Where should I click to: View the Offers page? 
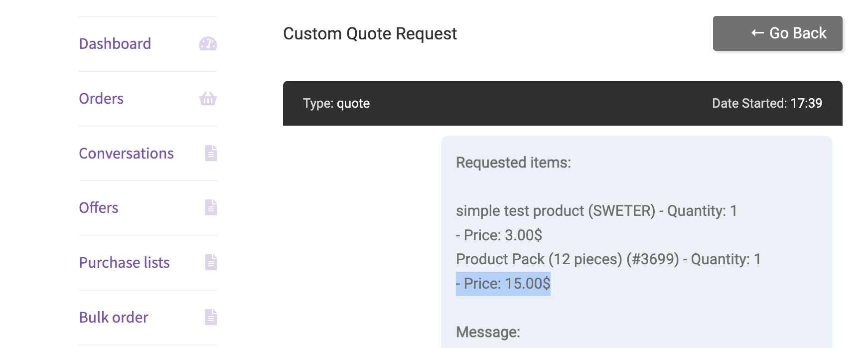(99, 207)
